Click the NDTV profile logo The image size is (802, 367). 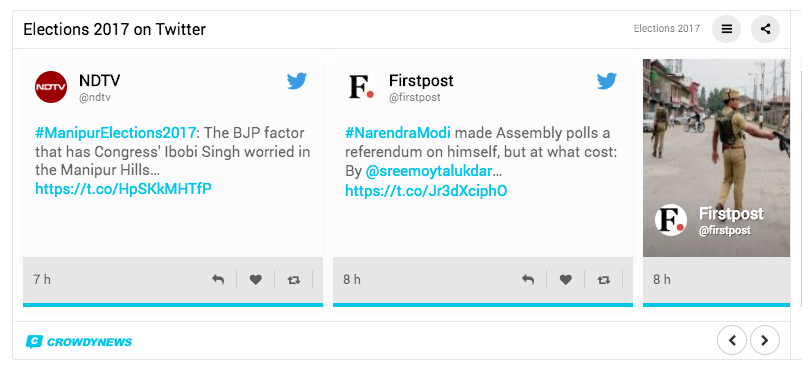point(51,87)
